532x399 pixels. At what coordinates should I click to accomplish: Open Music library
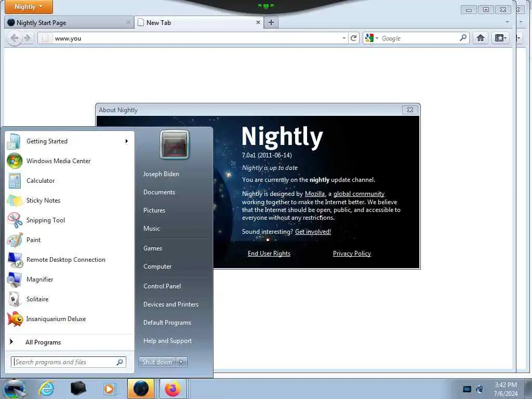click(x=152, y=229)
